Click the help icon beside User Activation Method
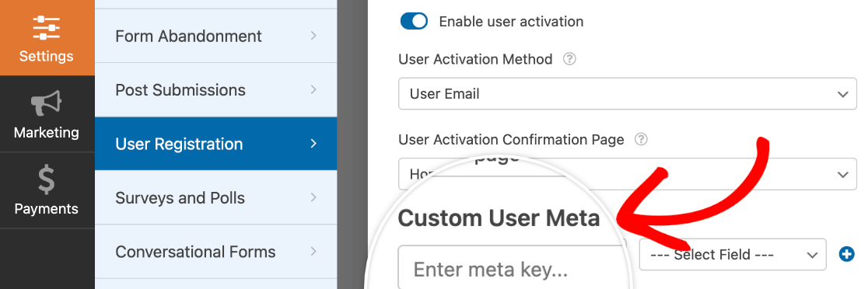The height and width of the screenshot is (289, 868). [569, 59]
